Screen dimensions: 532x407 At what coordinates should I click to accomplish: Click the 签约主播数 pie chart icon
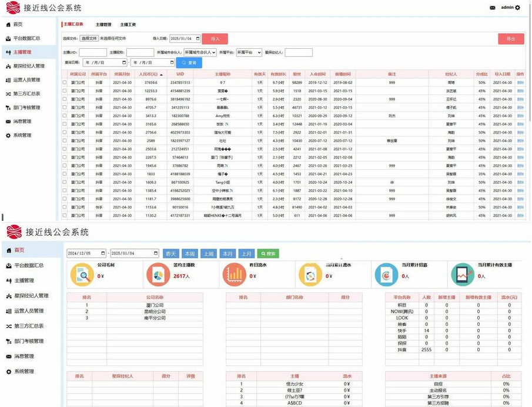pyautogui.click(x=158, y=275)
